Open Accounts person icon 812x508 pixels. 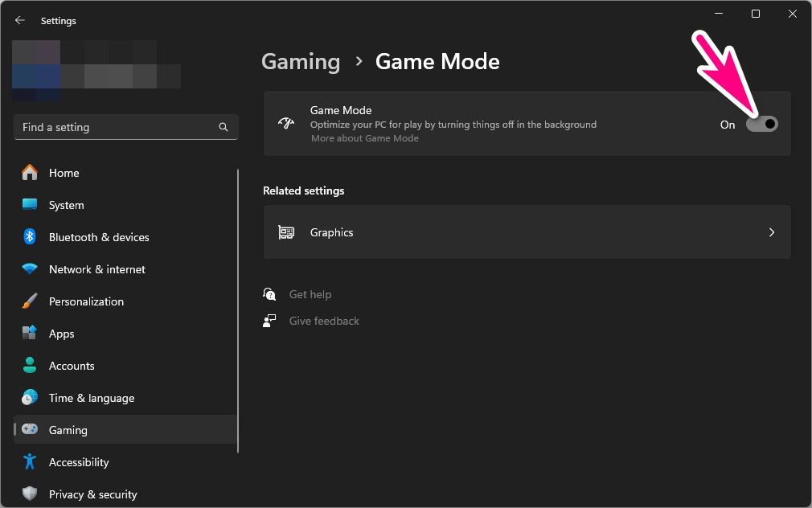[x=30, y=366]
